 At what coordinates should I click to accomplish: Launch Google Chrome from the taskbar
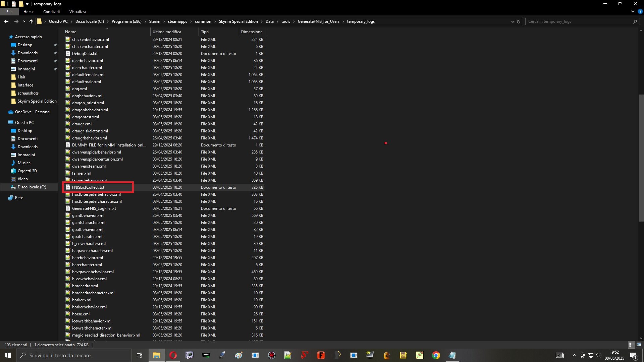click(x=436, y=355)
